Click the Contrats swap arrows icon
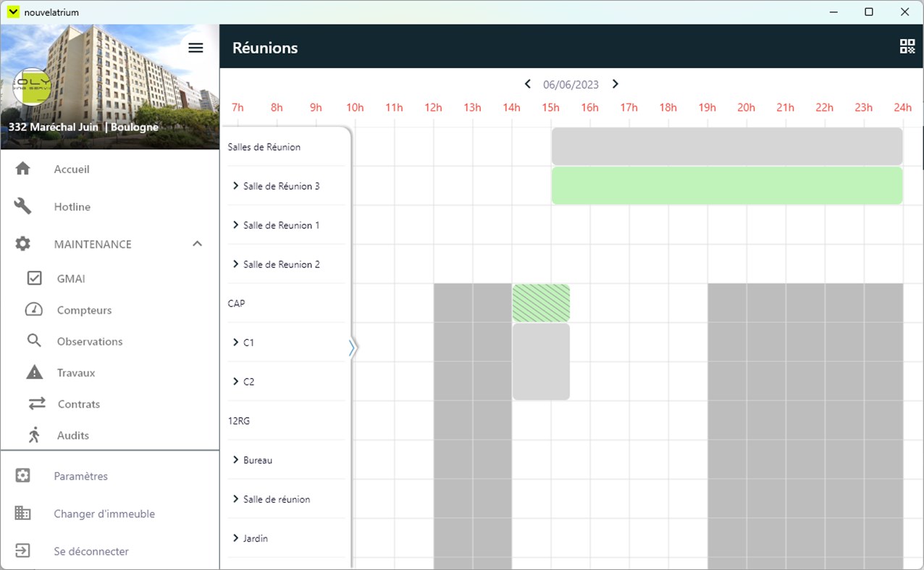924x570 pixels. (36, 404)
